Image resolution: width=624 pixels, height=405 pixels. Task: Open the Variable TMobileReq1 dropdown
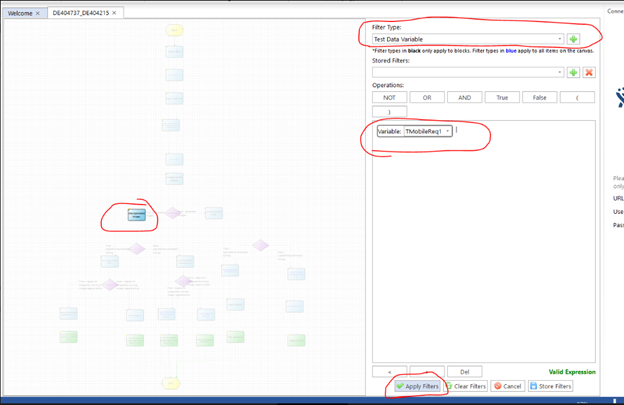447,131
